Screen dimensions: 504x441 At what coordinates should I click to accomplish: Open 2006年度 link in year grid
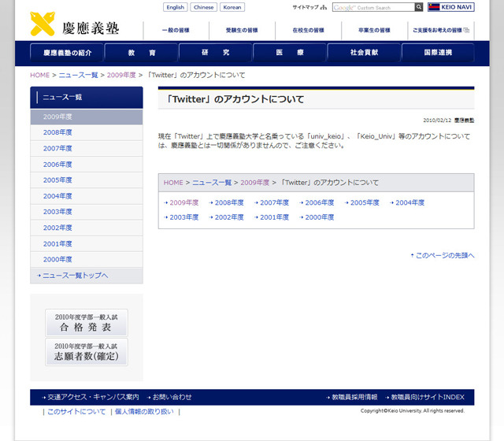[320, 203]
